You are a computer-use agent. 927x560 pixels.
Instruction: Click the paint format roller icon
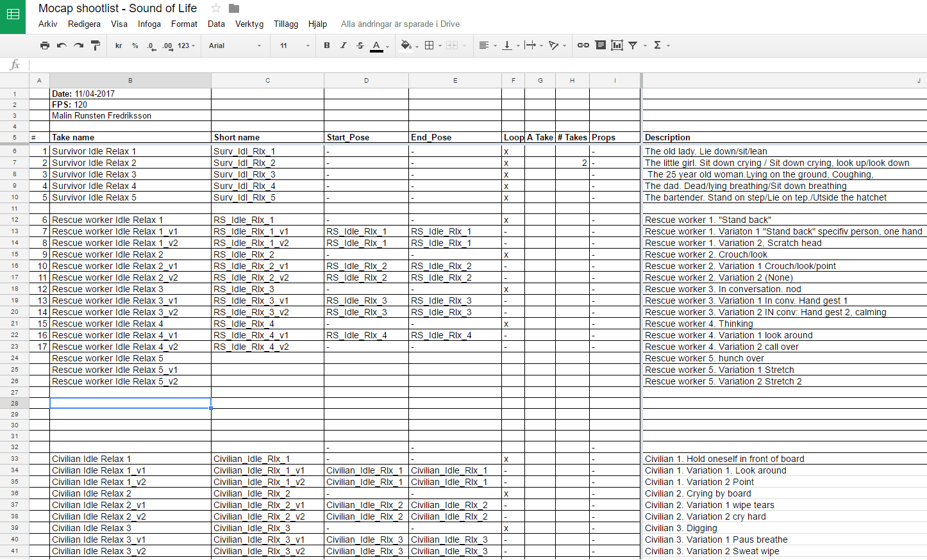pos(96,45)
